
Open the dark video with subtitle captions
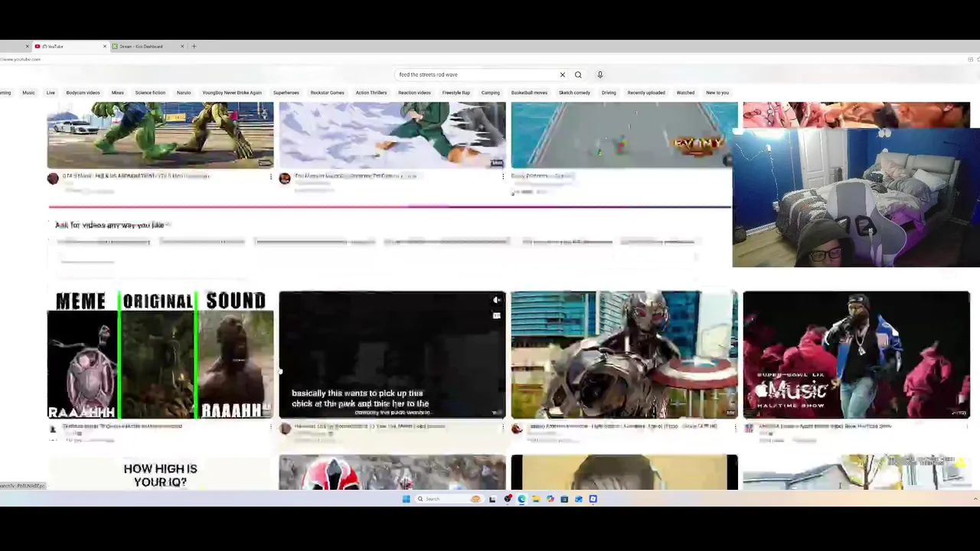[x=392, y=355]
